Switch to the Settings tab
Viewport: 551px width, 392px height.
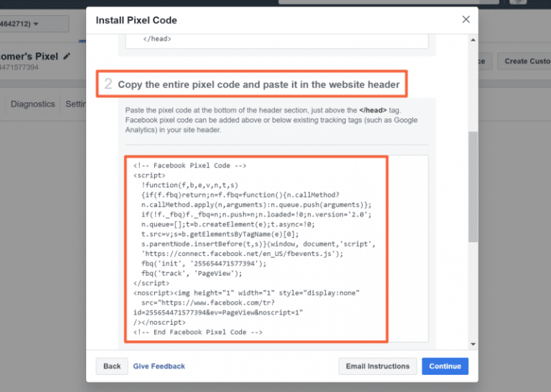coord(75,104)
